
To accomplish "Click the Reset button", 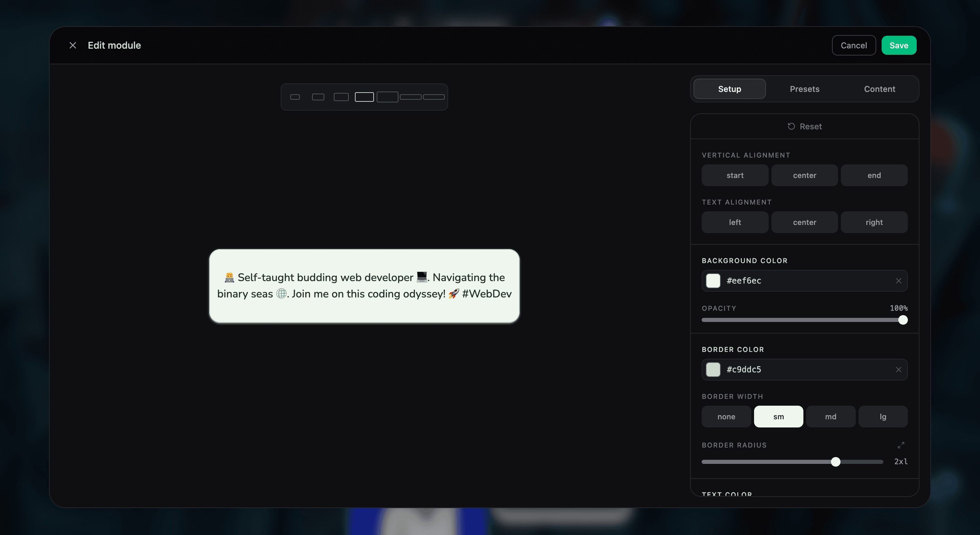I will click(x=804, y=126).
